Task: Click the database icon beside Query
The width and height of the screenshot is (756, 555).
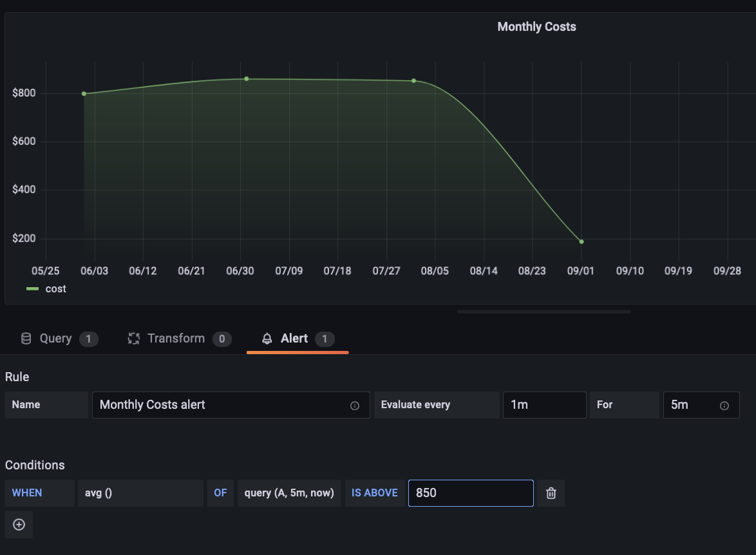Action: click(x=26, y=339)
